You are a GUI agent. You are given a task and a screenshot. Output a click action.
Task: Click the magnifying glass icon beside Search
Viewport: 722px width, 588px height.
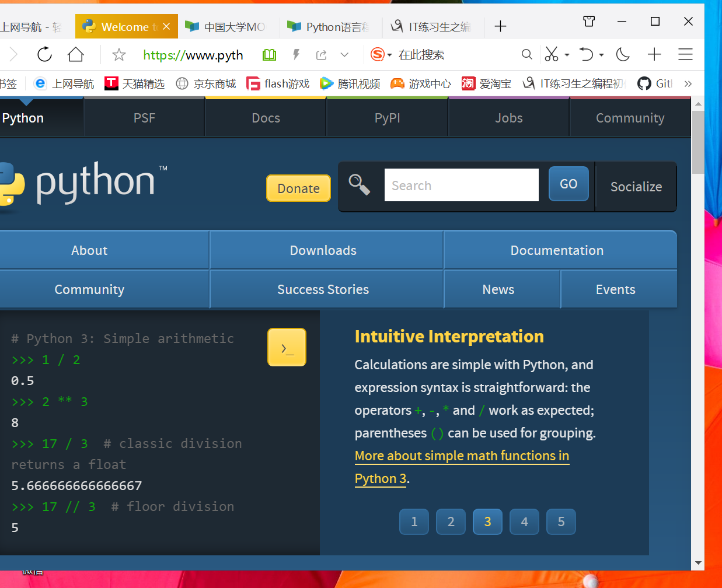359,184
